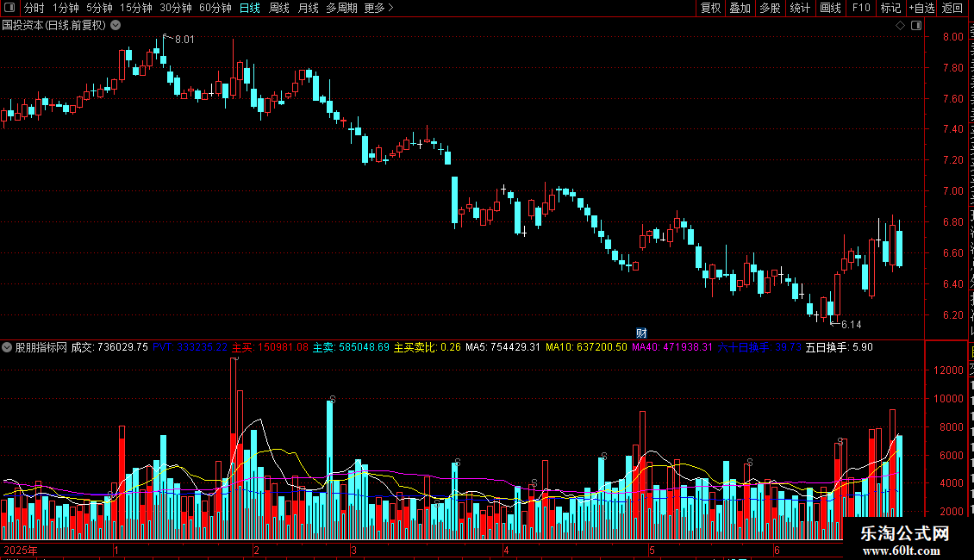Click the 8.01 high price label

coord(184,40)
